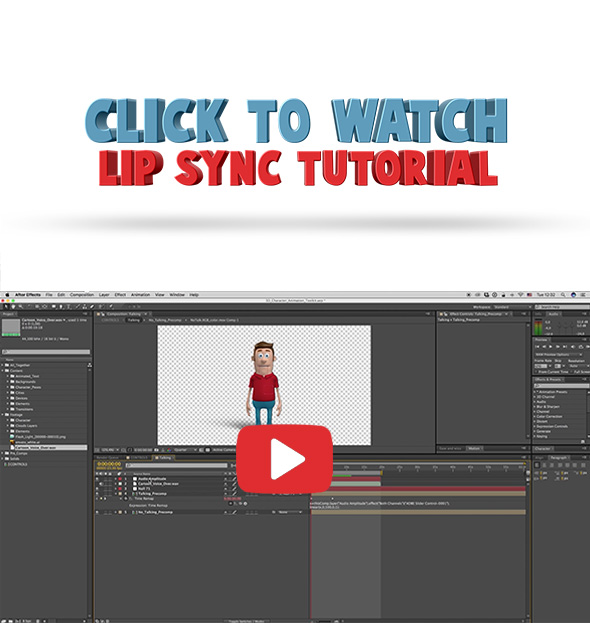Toggle mute audio in Preview panel

(573, 347)
